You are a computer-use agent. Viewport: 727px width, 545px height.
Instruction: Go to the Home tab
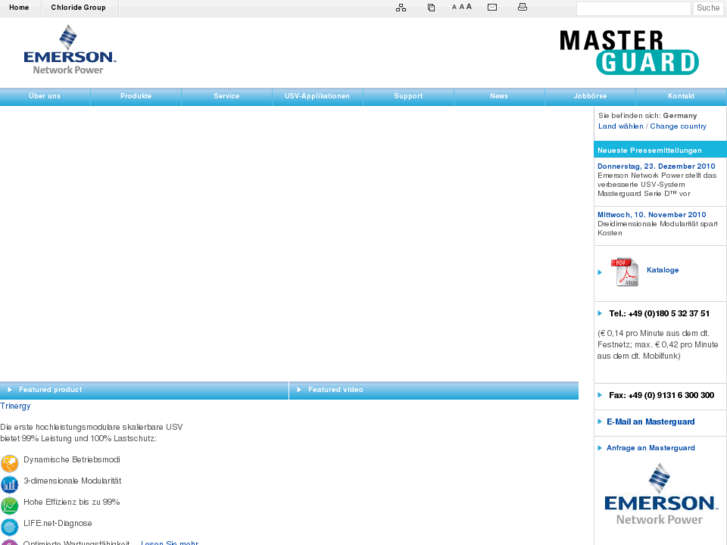click(19, 8)
